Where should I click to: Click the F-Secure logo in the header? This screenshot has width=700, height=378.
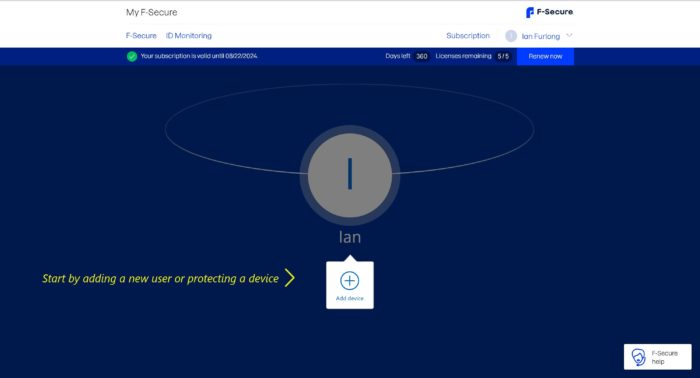click(x=549, y=12)
